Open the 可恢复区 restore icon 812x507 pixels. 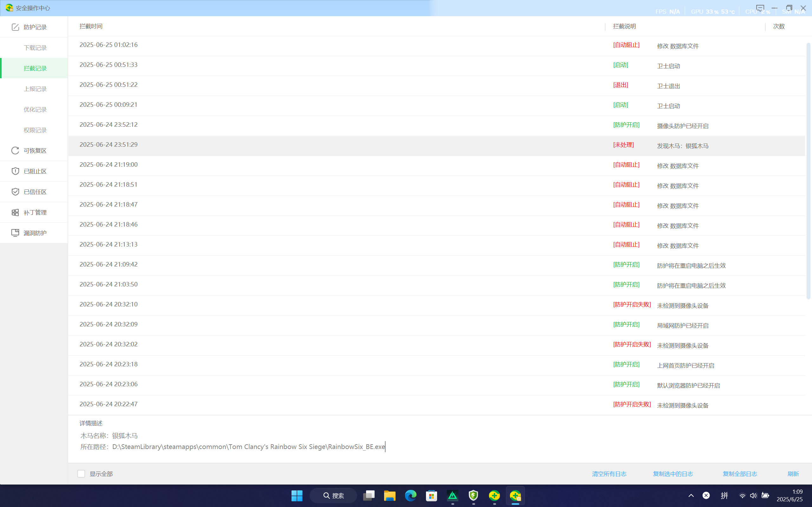pos(15,151)
